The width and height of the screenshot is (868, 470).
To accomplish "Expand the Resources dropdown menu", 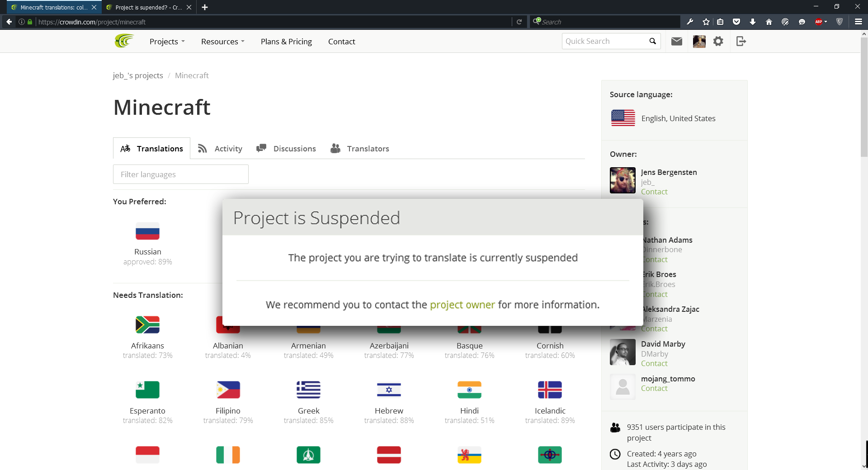I will coord(222,42).
